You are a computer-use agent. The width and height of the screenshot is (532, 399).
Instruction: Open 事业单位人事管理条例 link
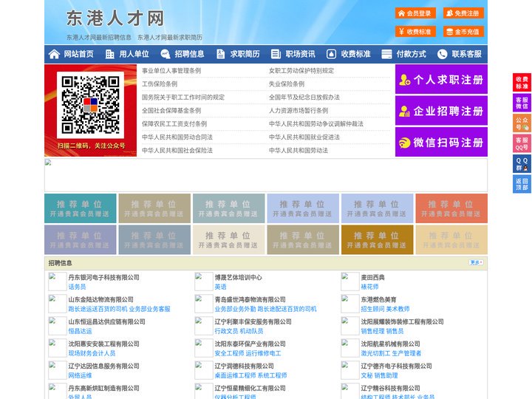(171, 71)
